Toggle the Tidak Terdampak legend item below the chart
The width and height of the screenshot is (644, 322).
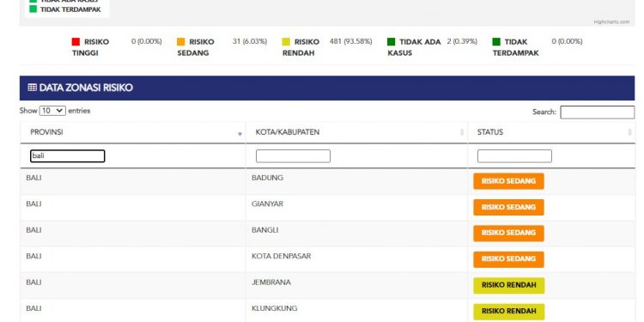point(516,47)
